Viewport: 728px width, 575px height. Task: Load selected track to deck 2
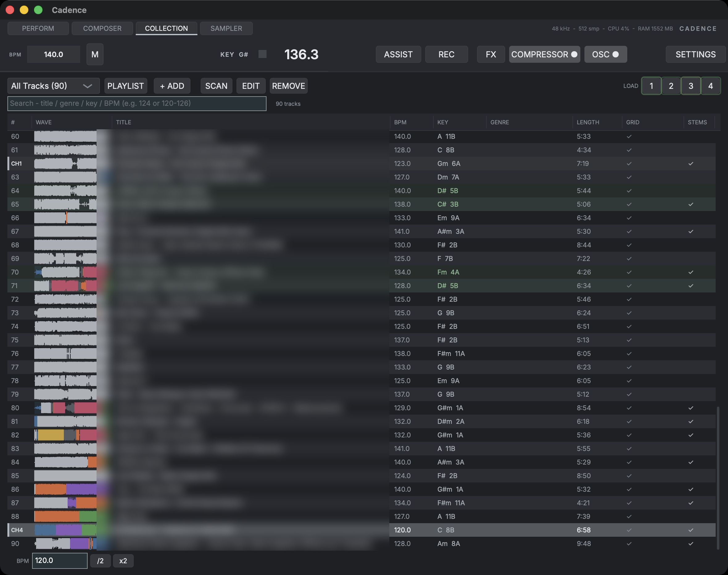(671, 86)
